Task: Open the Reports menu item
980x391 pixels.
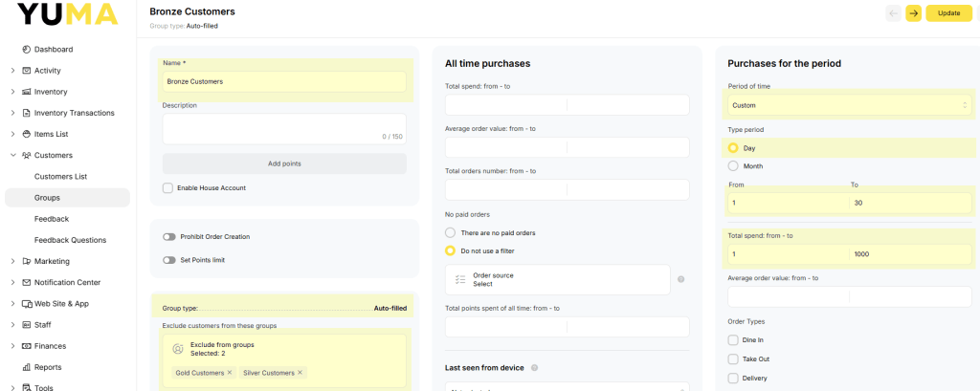Action: [x=48, y=367]
